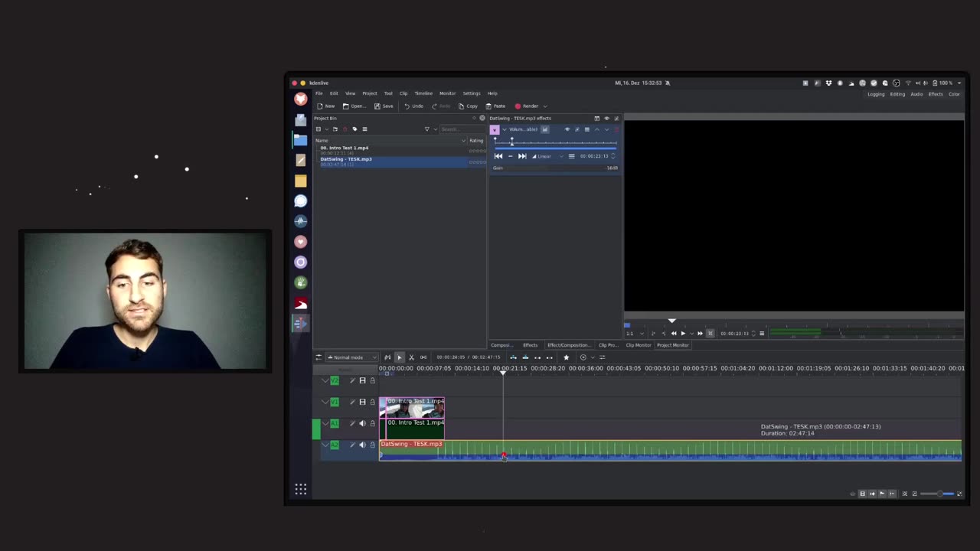This screenshot has width=980, height=551.
Task: Click the tags icon in Project Bin
Action: (x=354, y=129)
